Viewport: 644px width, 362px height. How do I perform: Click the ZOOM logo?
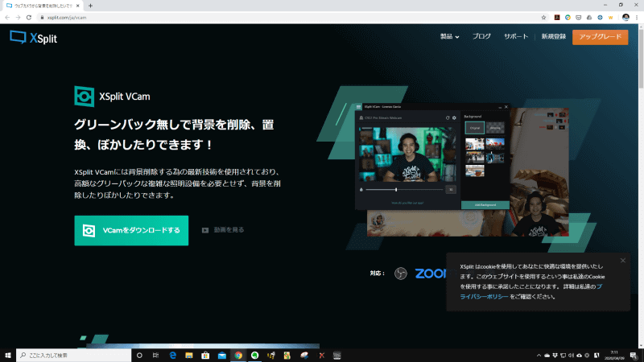point(432,274)
